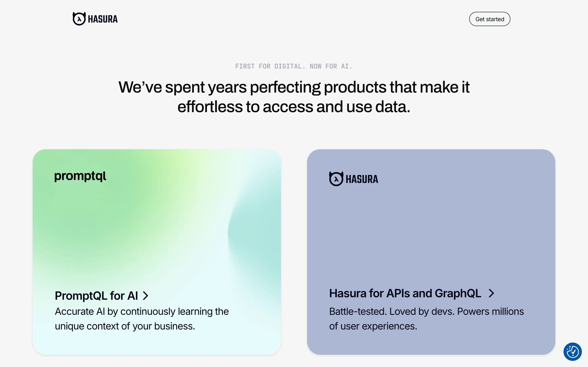Screen dimensions: 588x367
Task: Click the 'of user experiences.' text line
Action: pyautogui.click(x=373, y=326)
